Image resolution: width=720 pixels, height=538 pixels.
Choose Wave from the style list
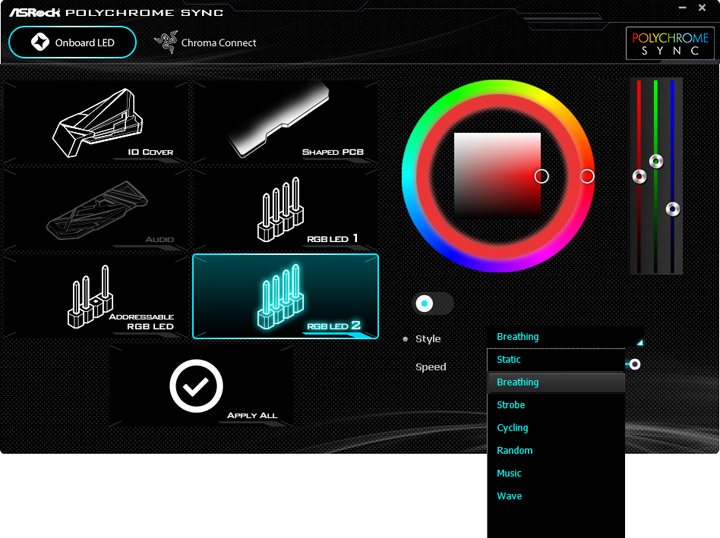[x=556, y=496]
